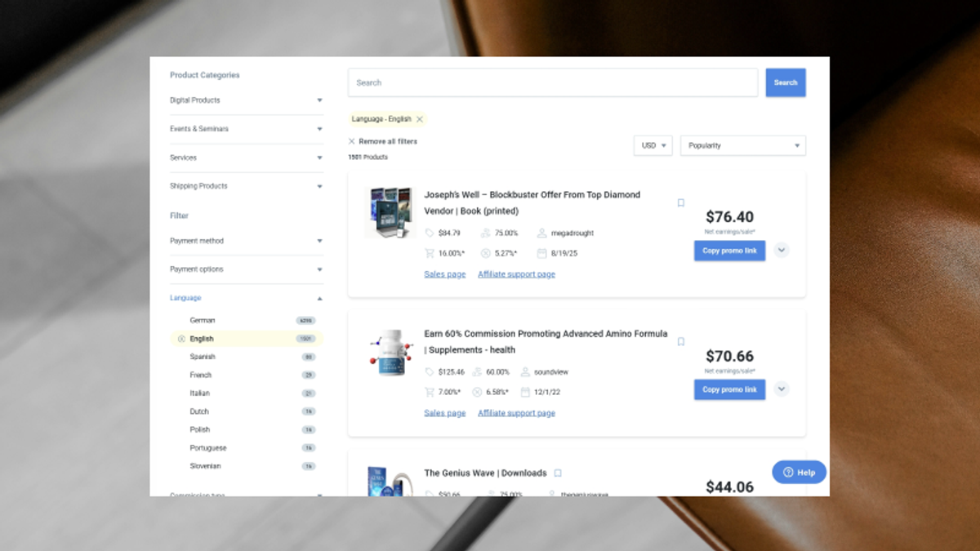
Task: Click the vendor person icon next to soundview
Action: 526,372
